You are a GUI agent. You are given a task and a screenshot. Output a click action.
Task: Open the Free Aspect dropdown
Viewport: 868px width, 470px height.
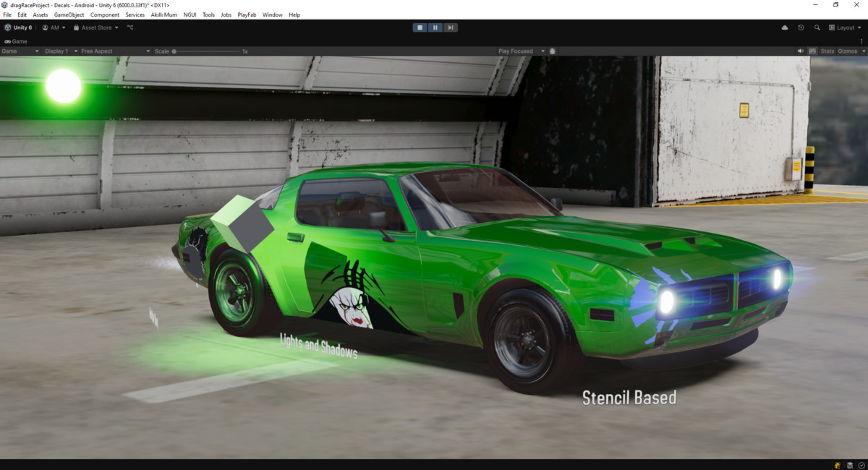pos(116,51)
